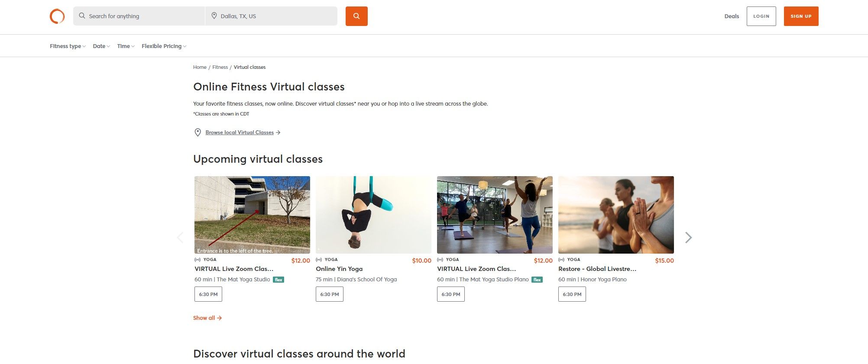Open the building entrance class thumbnail
Viewport: 868px width, 364px height.
click(x=252, y=215)
